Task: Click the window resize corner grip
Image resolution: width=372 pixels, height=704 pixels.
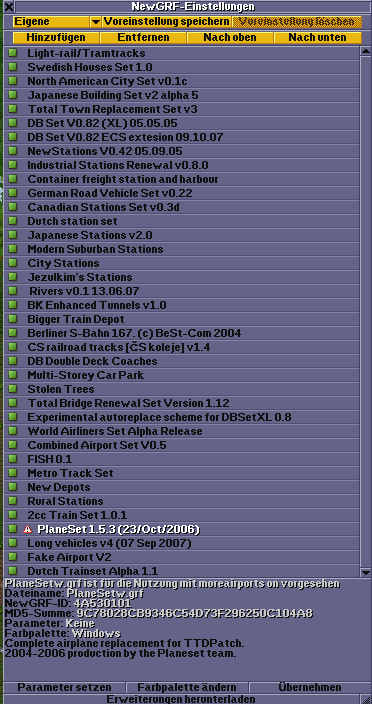Action: (x=365, y=699)
